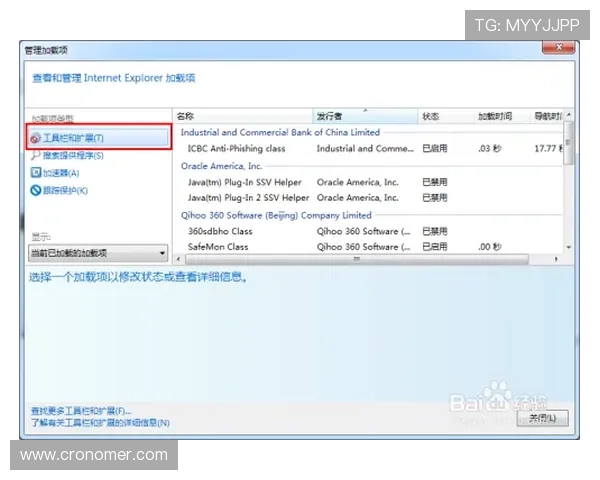Click the toolbars and extensions gear icon

point(35,138)
